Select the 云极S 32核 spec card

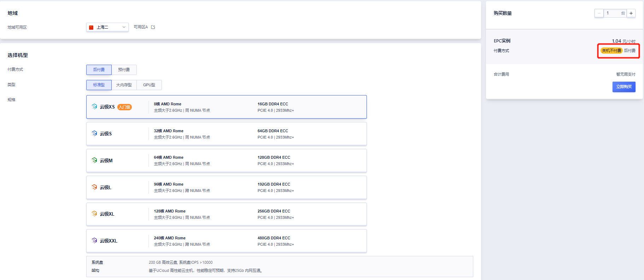pos(227,134)
